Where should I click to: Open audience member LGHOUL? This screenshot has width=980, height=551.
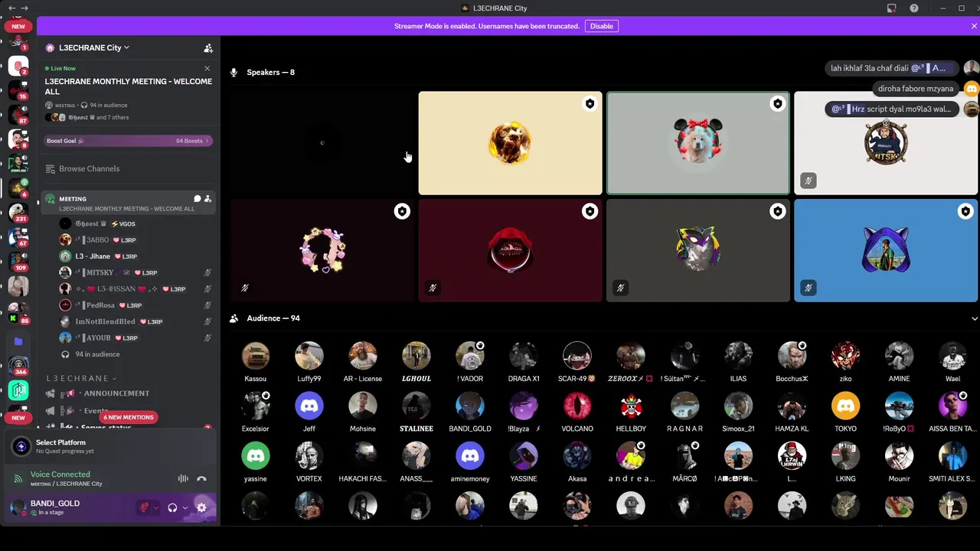(416, 356)
